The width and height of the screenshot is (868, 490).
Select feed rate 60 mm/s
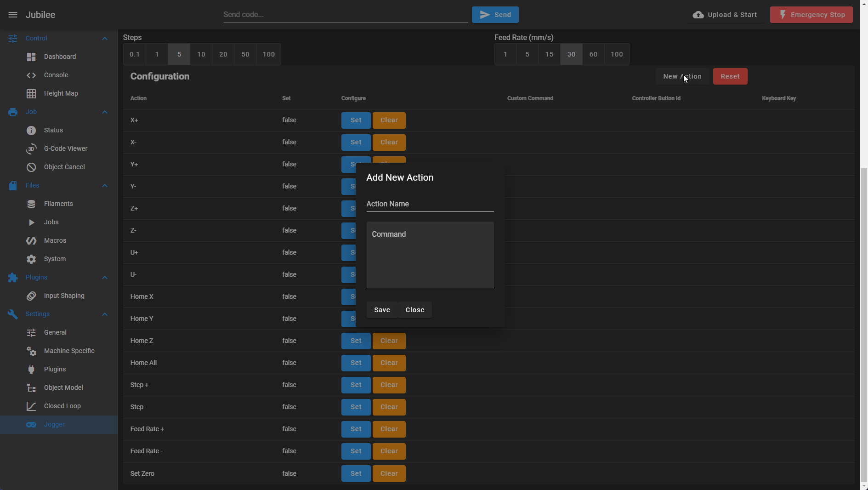coord(594,54)
